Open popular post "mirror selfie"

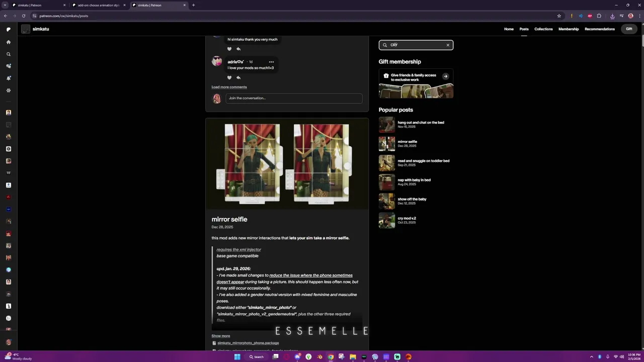tap(407, 142)
